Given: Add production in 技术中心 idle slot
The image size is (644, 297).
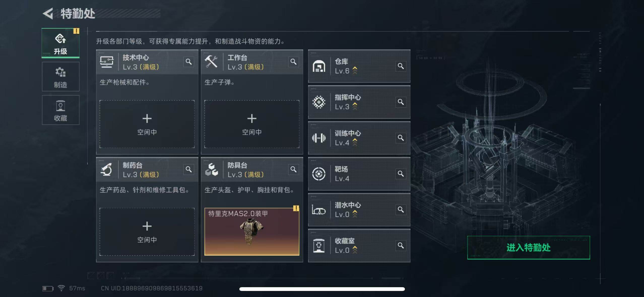Looking at the screenshot, I should [x=147, y=124].
